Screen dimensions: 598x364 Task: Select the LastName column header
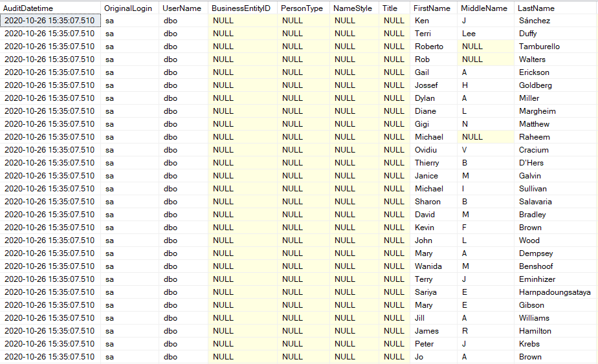pyautogui.click(x=536, y=8)
